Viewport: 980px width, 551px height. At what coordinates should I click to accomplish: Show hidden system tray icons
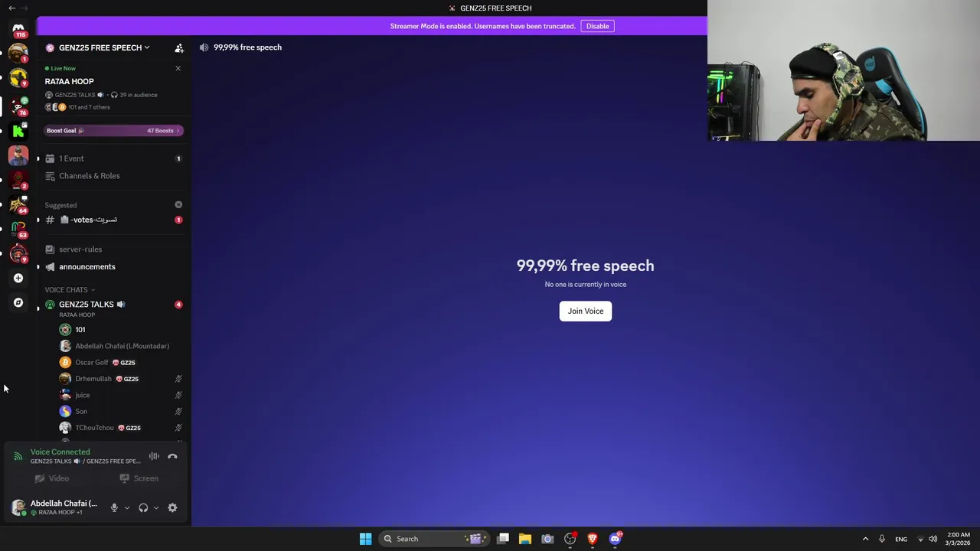[x=866, y=539]
